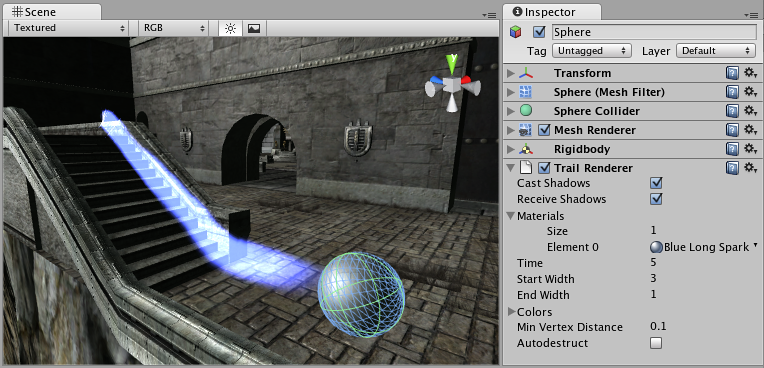Viewport: 764px width, 368px height.
Task: Open help for Rigidbody
Action: (732, 149)
